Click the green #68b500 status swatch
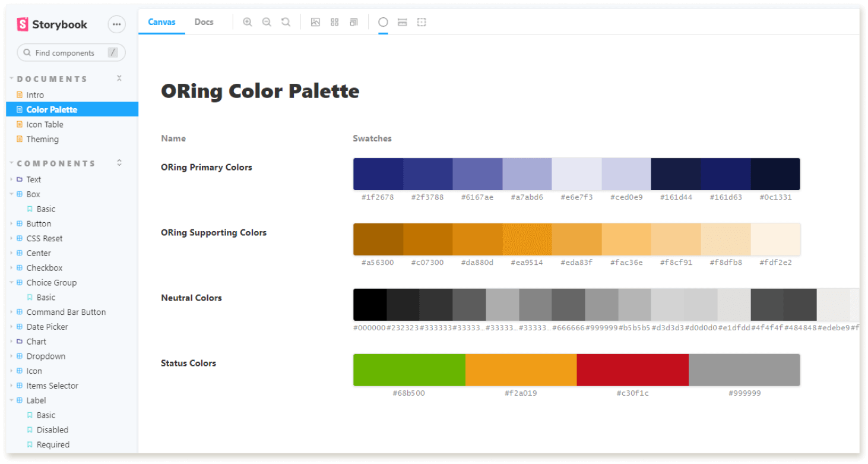The image size is (868, 464). (409, 370)
